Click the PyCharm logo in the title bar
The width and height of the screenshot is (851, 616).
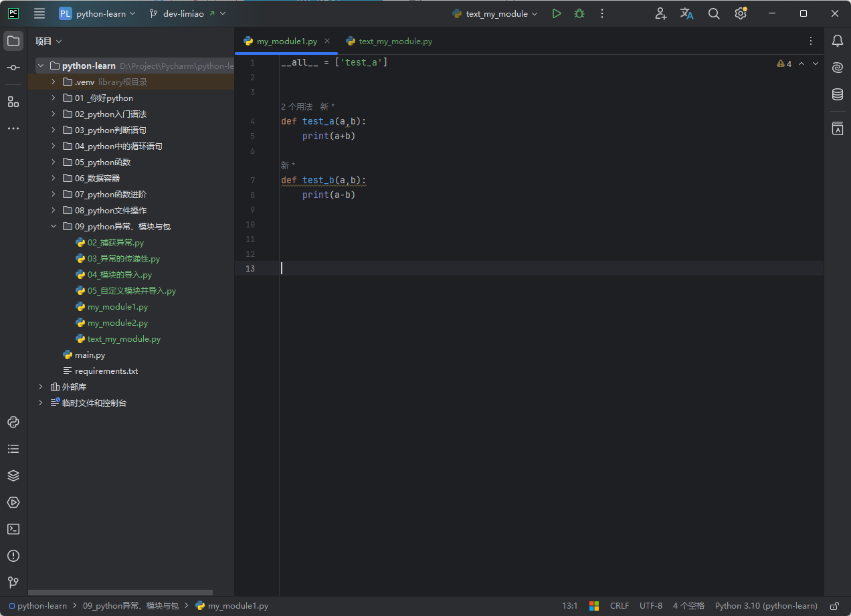point(13,13)
